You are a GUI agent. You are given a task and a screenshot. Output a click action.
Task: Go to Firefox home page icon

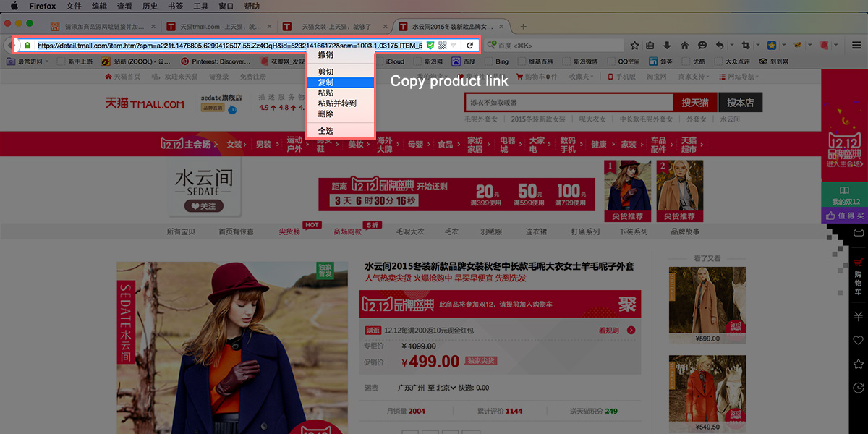(684, 46)
